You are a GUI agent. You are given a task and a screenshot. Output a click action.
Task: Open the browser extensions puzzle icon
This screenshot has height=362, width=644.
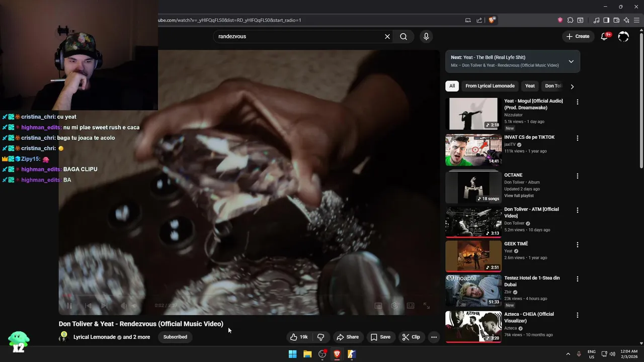coord(570,20)
